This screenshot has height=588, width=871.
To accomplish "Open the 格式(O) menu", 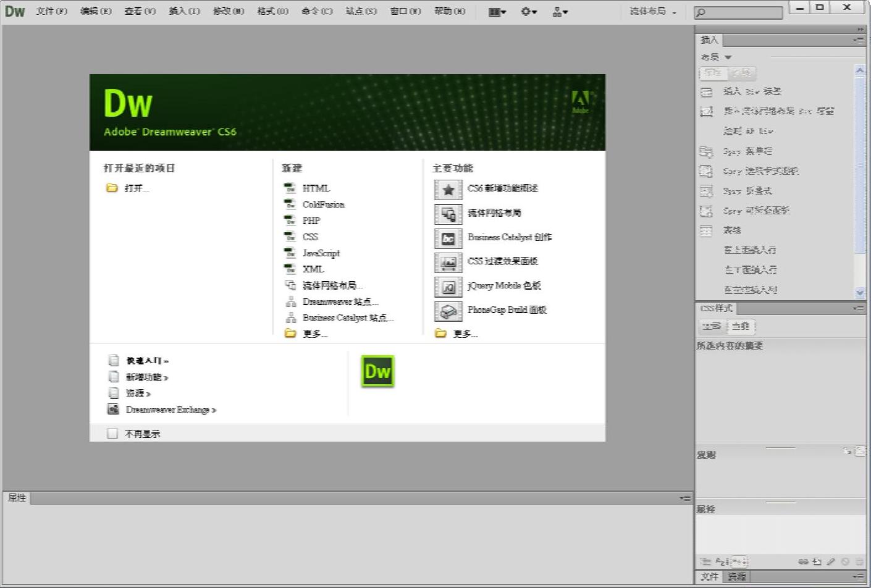I will click(x=273, y=11).
